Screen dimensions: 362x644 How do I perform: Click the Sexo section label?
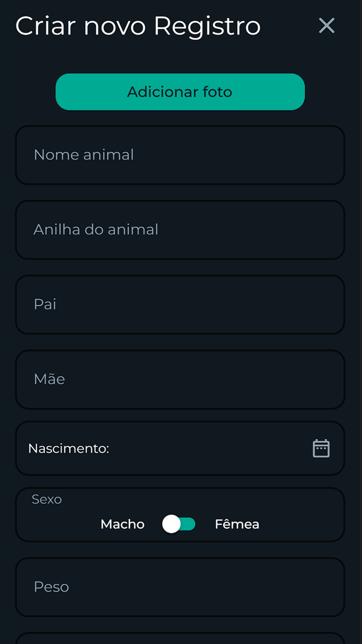47,499
